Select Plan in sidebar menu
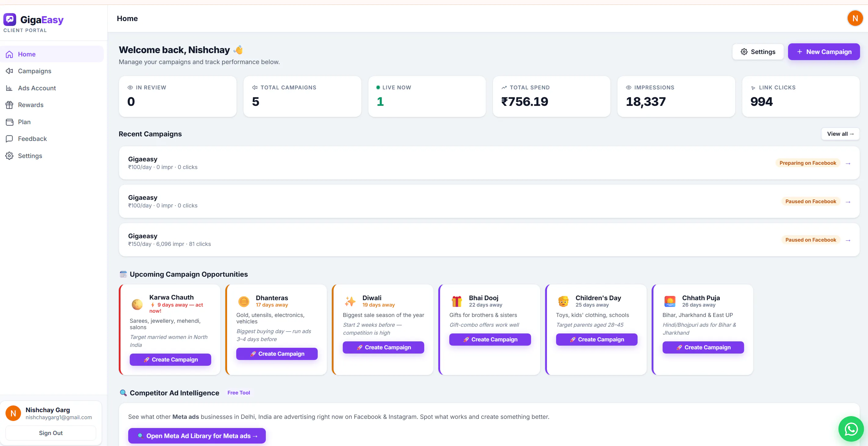868x446 pixels. coord(52,122)
